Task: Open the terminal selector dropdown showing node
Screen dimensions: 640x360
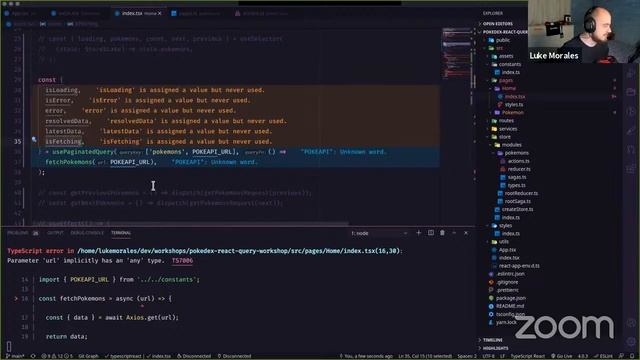Action: pyautogui.click(x=379, y=233)
